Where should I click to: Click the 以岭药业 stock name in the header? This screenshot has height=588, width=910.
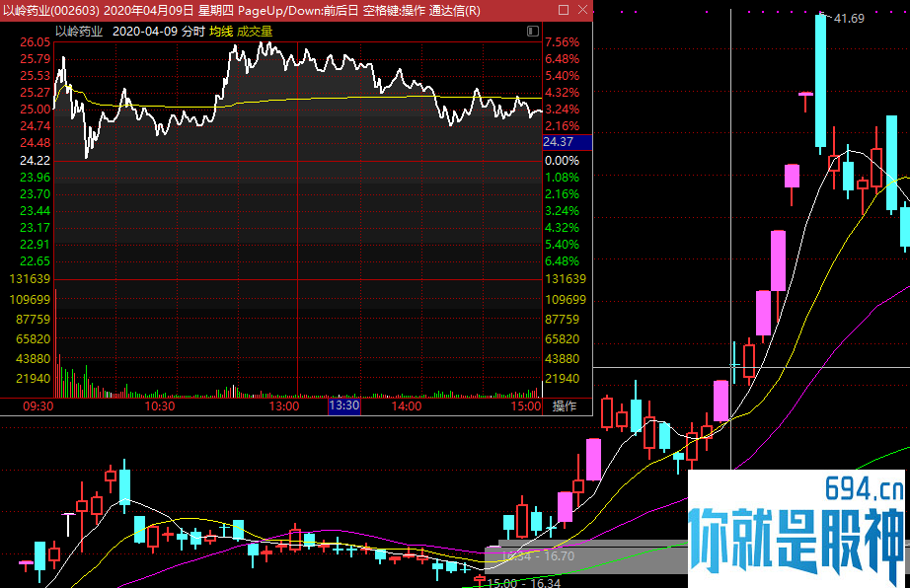pos(79,32)
